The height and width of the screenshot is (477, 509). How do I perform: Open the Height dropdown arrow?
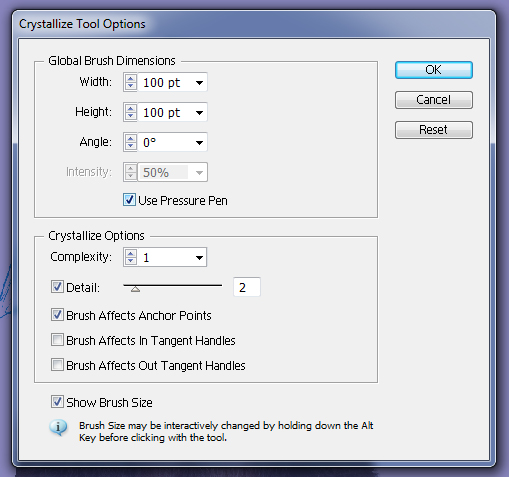point(199,112)
